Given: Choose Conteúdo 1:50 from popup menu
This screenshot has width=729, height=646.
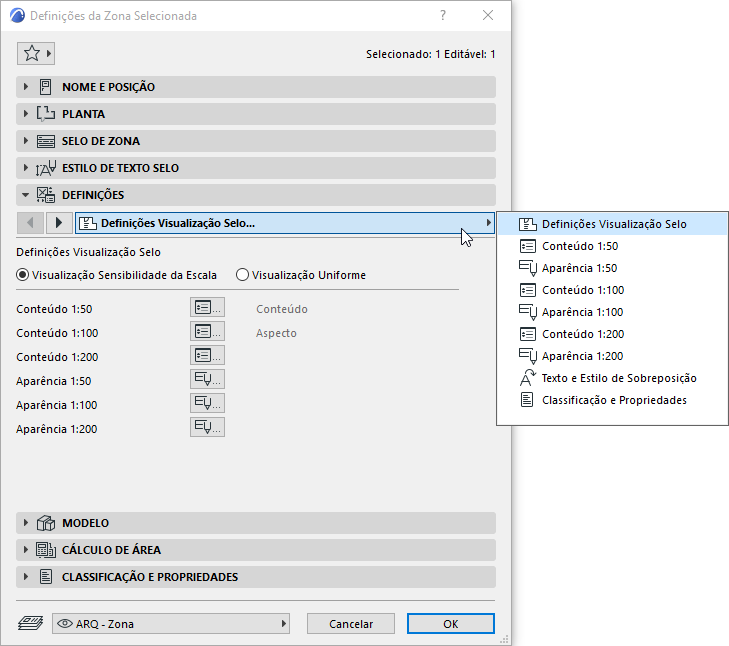Looking at the screenshot, I should (612, 246).
